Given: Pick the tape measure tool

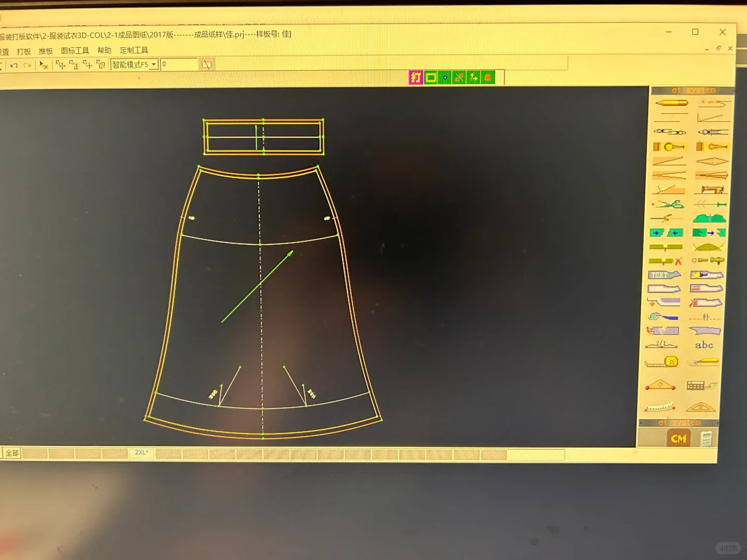Looking at the screenshot, I should [x=662, y=361].
